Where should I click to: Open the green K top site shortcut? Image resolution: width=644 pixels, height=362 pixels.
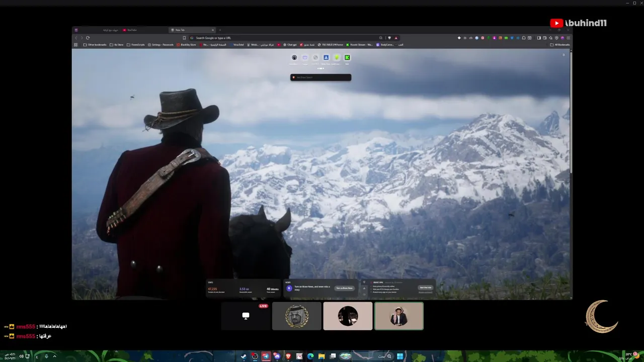[347, 58]
